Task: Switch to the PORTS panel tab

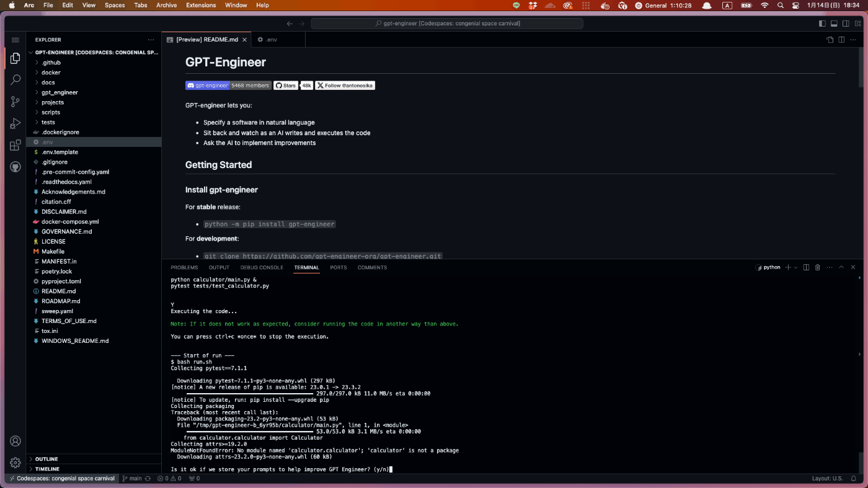Action: (339, 267)
